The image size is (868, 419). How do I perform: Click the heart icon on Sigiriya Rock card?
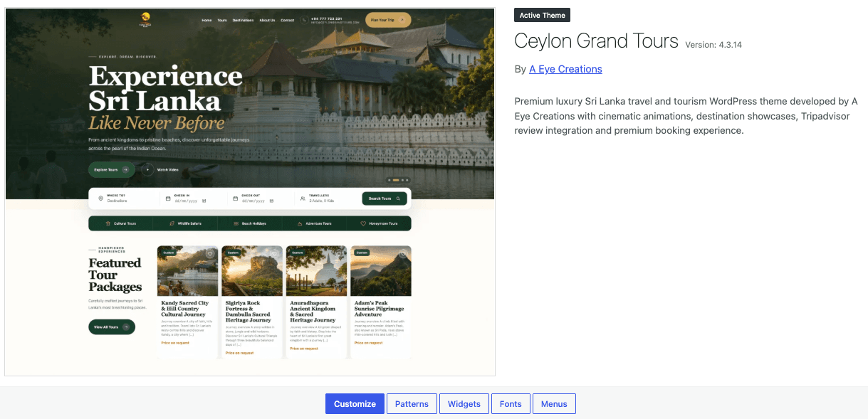click(275, 253)
